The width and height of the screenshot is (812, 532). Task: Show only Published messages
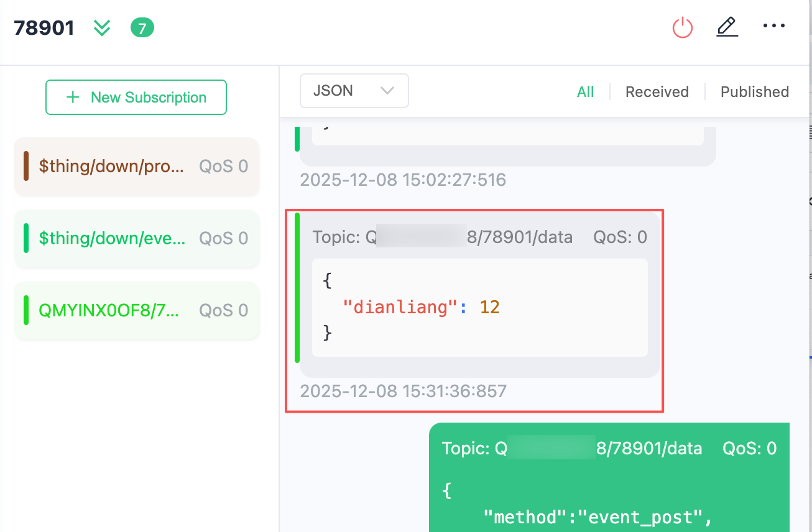[x=754, y=92]
